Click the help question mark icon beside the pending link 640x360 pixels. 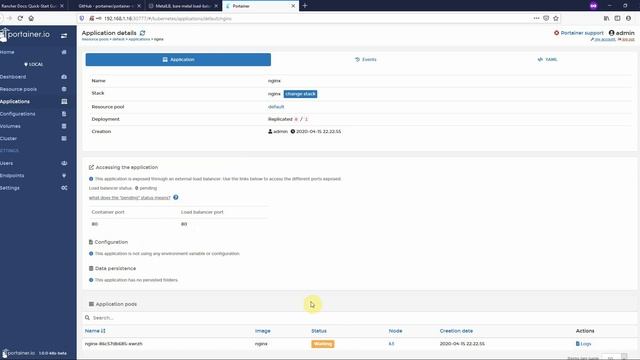(x=176, y=198)
